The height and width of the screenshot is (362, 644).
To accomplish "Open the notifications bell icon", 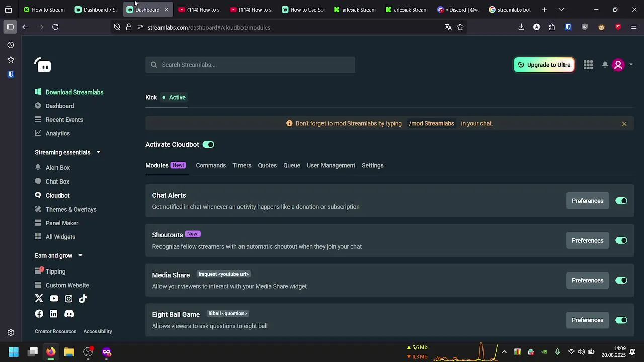I will pyautogui.click(x=605, y=65).
